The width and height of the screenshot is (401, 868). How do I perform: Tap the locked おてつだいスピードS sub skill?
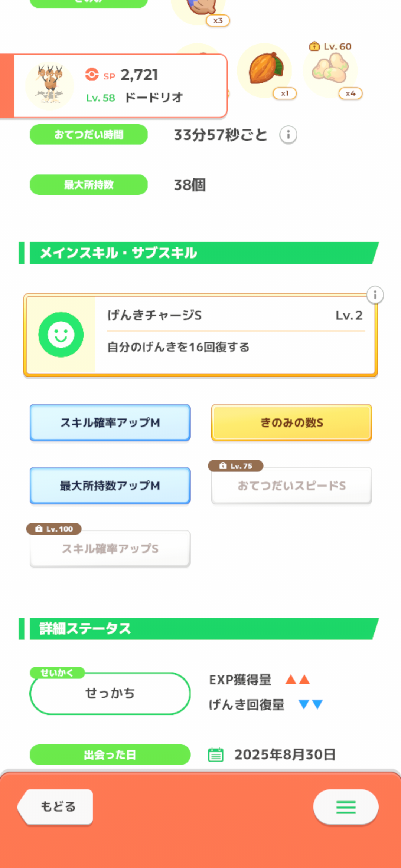(291, 486)
